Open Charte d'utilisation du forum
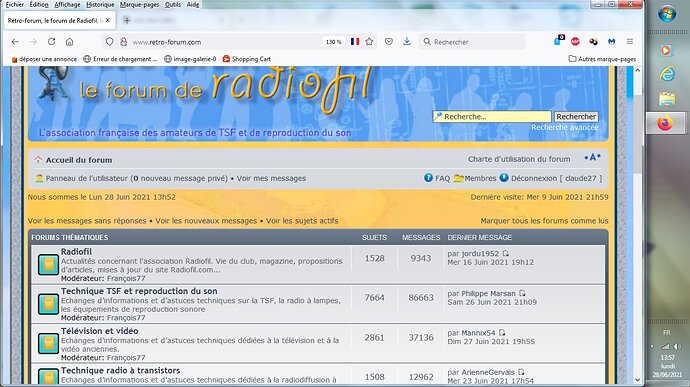 point(519,159)
